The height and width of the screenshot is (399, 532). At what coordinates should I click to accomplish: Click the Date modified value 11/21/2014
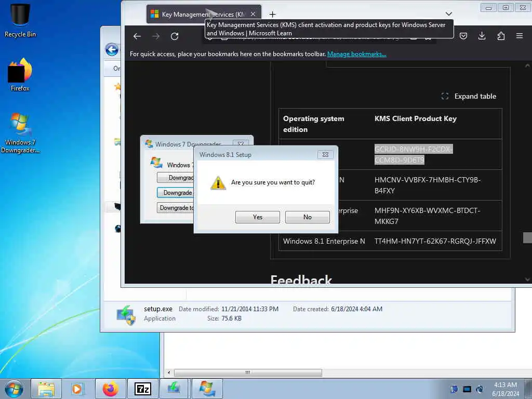click(250, 309)
